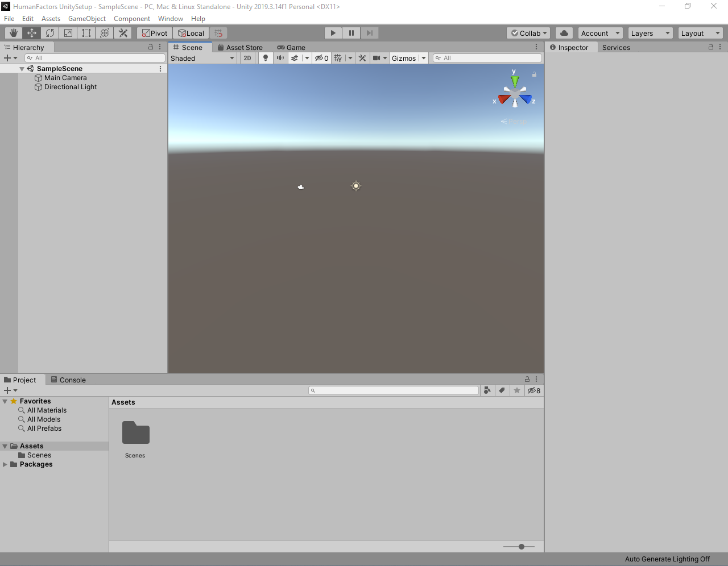Toggle 2D scene view
The height and width of the screenshot is (566, 728).
247,58
